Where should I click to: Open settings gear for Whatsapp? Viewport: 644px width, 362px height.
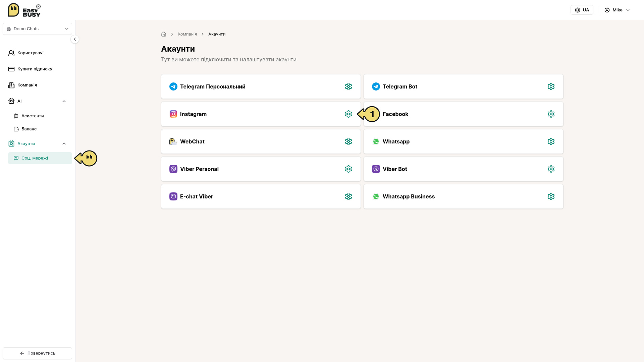[x=551, y=141]
